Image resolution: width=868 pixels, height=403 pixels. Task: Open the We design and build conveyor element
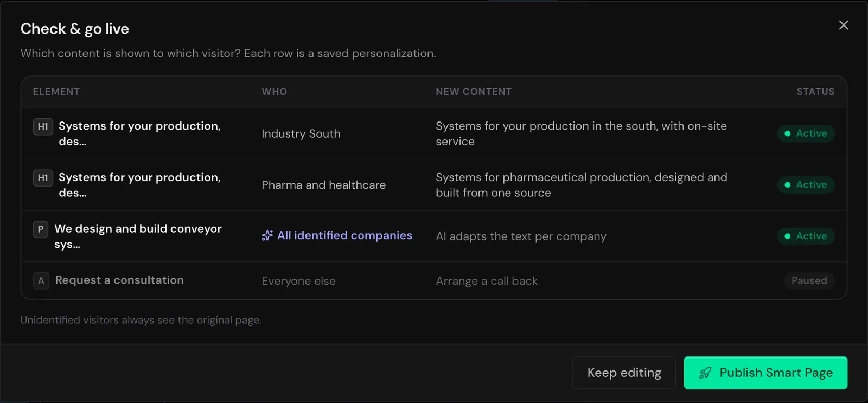coord(138,236)
